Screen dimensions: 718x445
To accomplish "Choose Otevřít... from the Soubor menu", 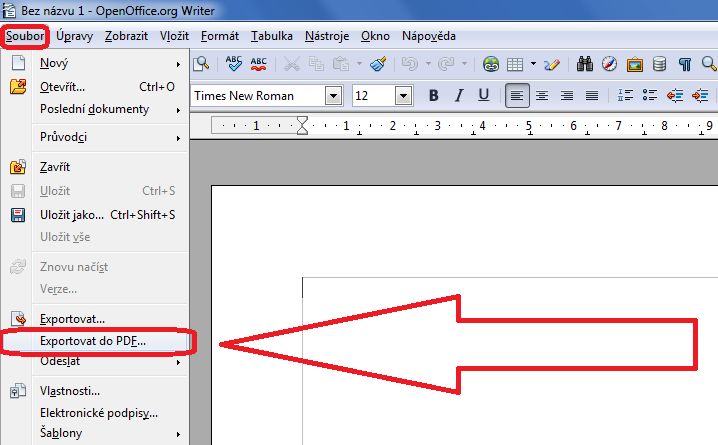I will point(95,87).
